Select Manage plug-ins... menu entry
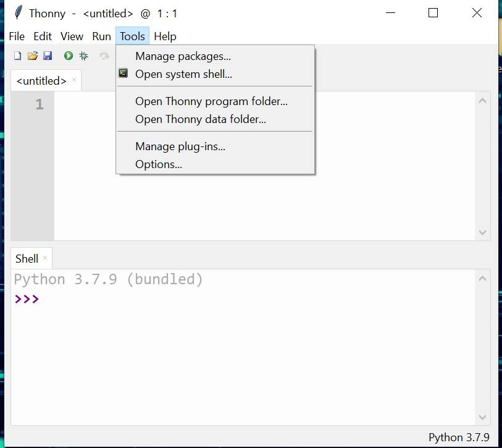Screen dimensions: 502x448 [215, 146]
